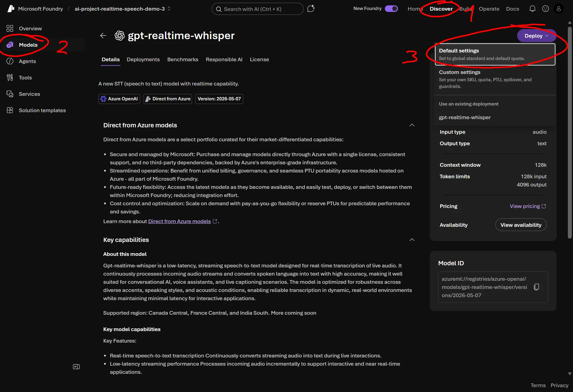Screen dimensions: 573x392
Task: Toggle the New Foundry switch
Action: click(x=391, y=8)
